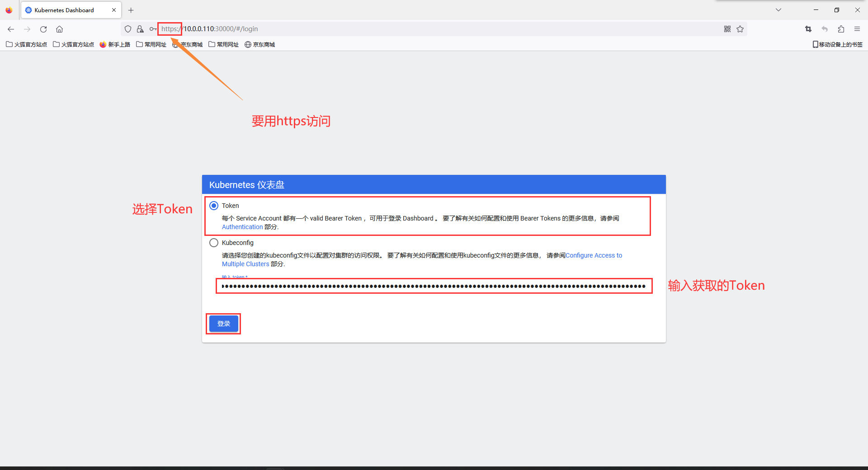Open second 火狐官方站点 bookmark folder

tap(73, 44)
